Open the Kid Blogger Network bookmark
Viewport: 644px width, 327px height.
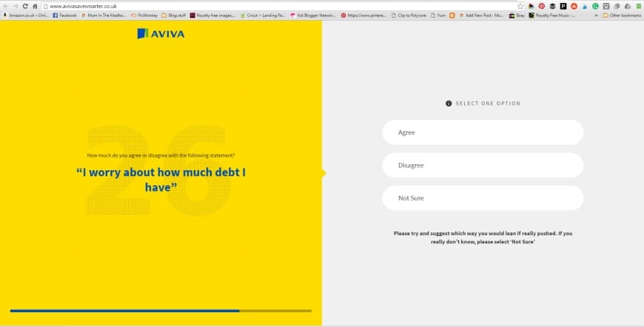click(313, 16)
